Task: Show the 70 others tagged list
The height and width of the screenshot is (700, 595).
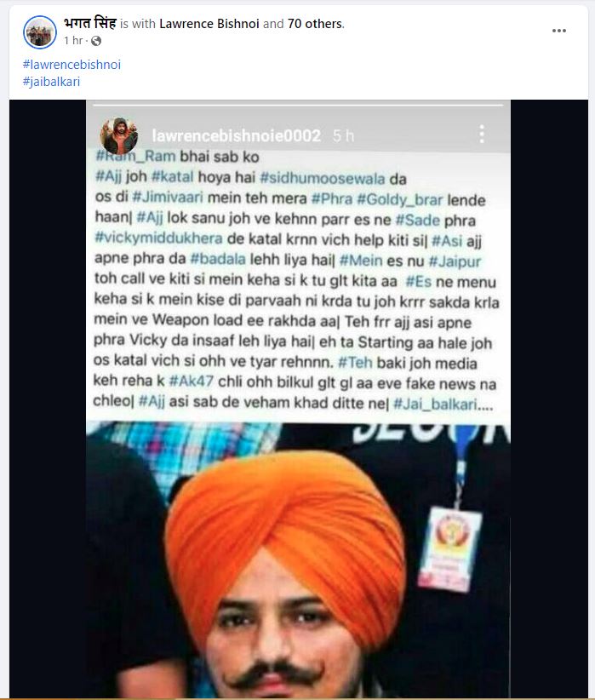Action: pyautogui.click(x=315, y=24)
